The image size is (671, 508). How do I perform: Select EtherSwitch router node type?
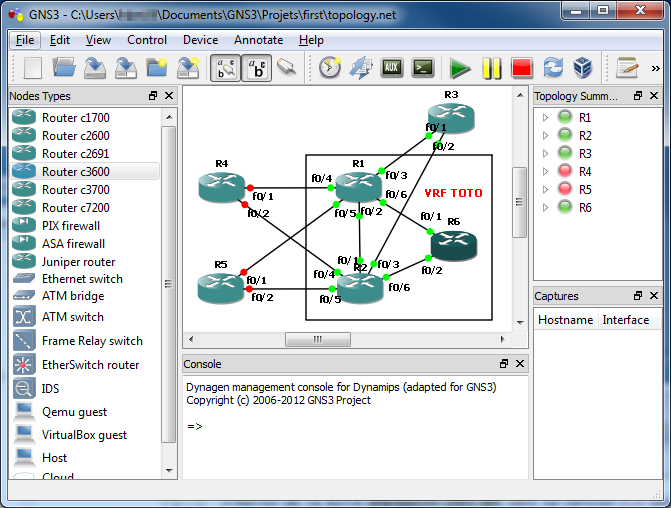pos(90,365)
